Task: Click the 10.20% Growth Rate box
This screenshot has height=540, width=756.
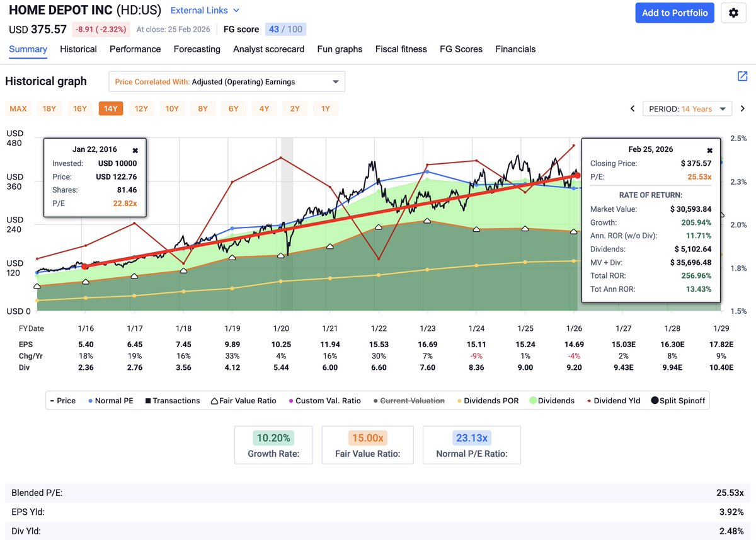Action: [273, 445]
